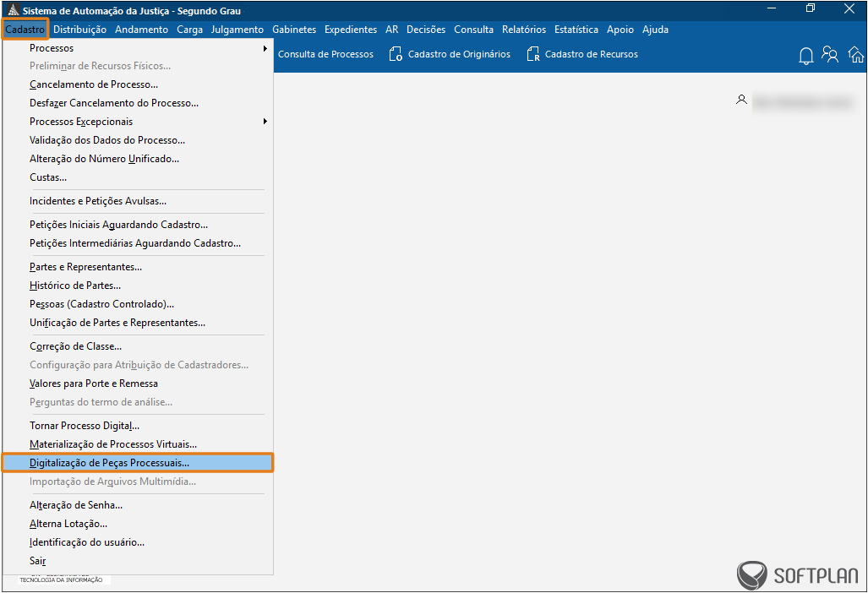Minimize the application window
The image size is (868, 593).
(x=772, y=8)
